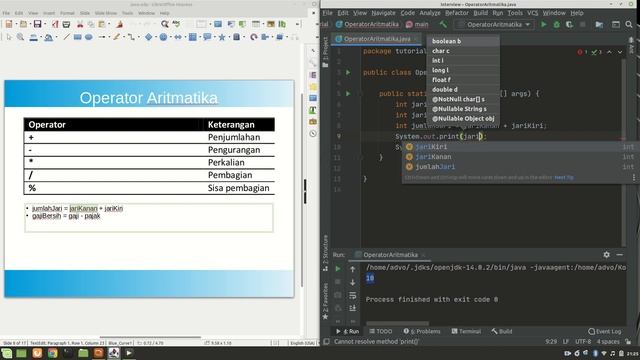640x360 pixels.
Task: Open the OperatorAritmatika run configuration dropdown
Action: 494,24
